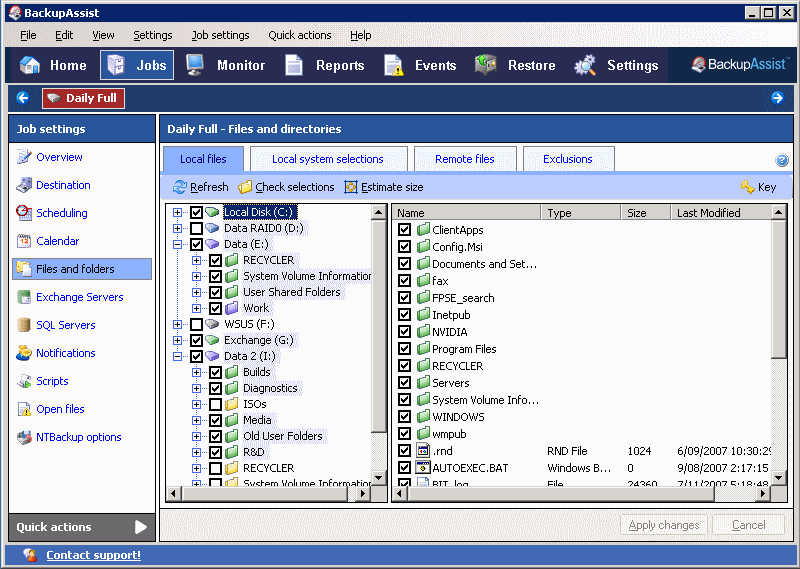Open the Jobs section
Screen dimensions: 800x569
(137, 65)
